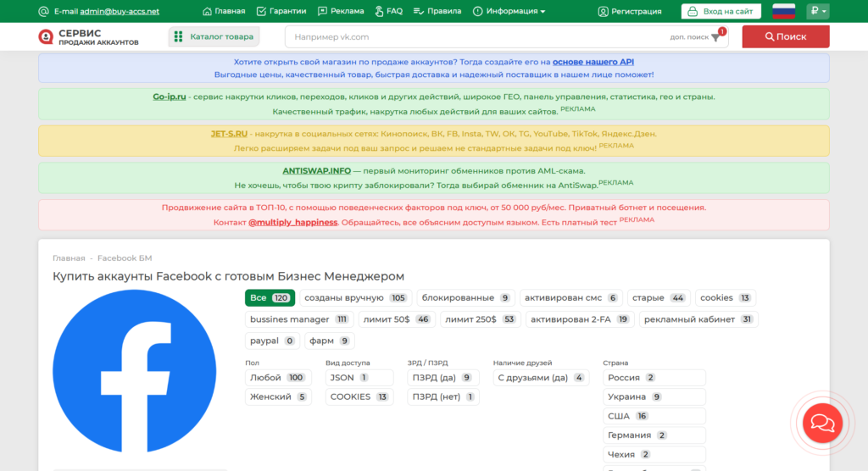Filter by country Украина
868x471 pixels.
[654, 396]
